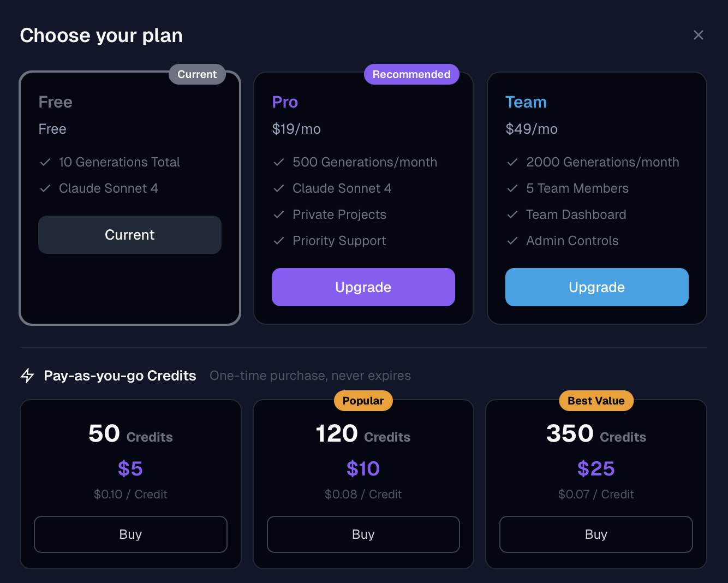Click the checkmark beside Priority Support
This screenshot has width=728, height=583.
click(279, 241)
